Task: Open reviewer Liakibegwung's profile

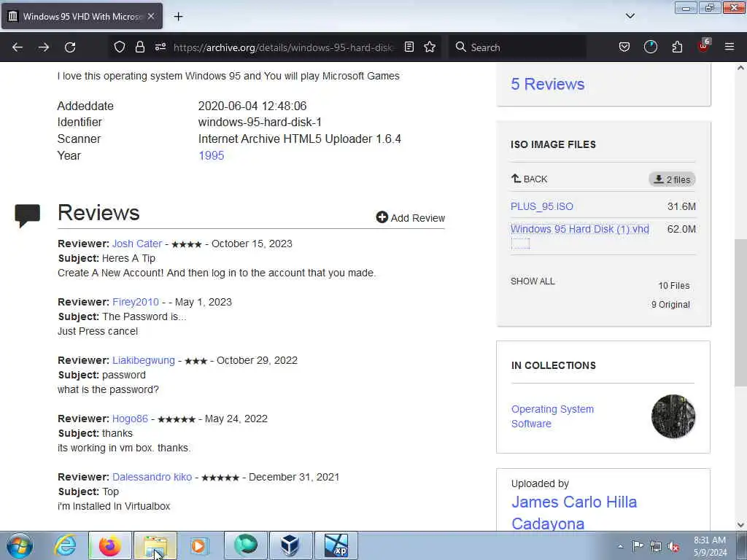Action: click(x=144, y=360)
